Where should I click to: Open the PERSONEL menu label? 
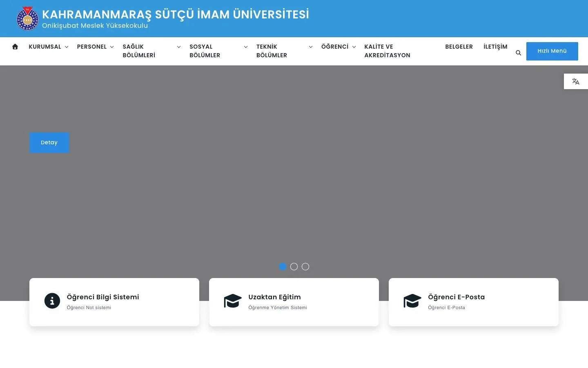tap(92, 47)
